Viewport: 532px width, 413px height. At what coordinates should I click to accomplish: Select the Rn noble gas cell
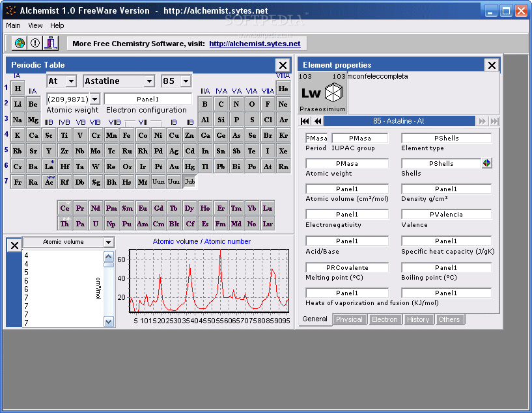pyautogui.click(x=283, y=167)
